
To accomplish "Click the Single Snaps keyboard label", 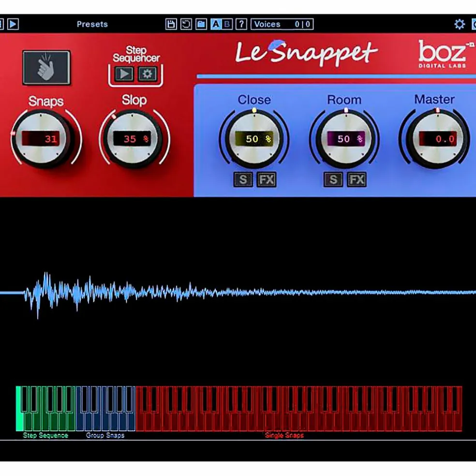I will 284,435.
